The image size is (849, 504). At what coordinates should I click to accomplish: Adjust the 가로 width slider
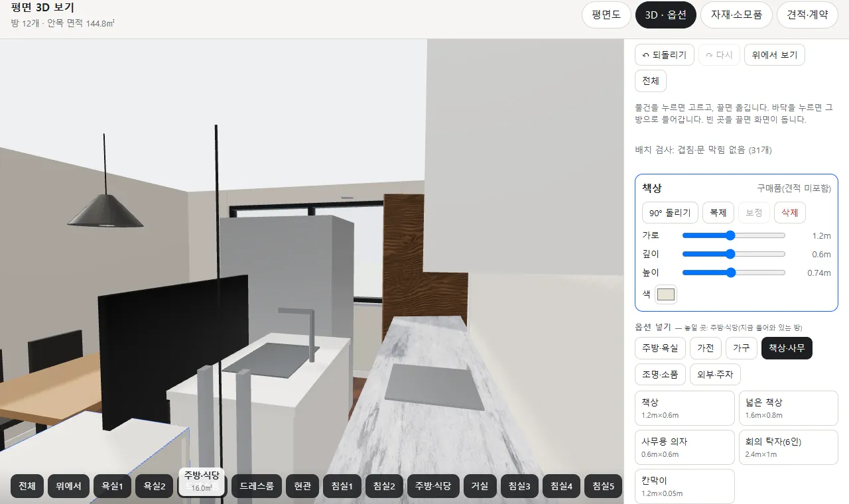tap(734, 235)
